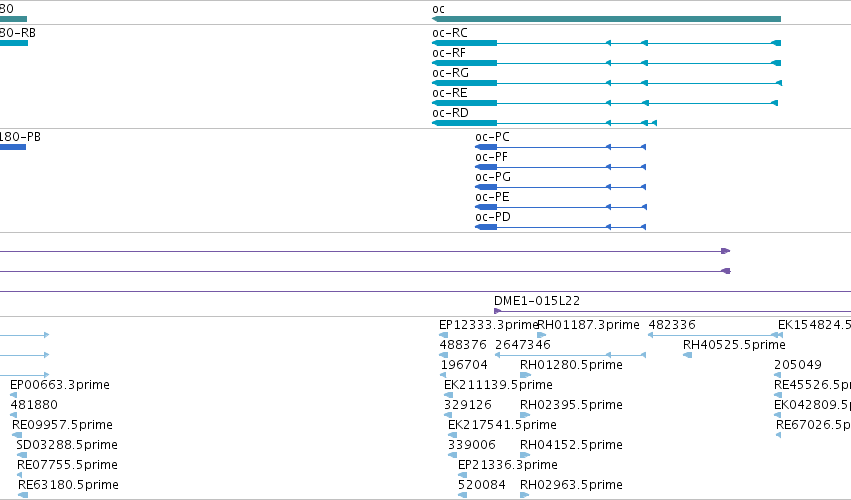Click EST SD03288.5prime

point(67,445)
